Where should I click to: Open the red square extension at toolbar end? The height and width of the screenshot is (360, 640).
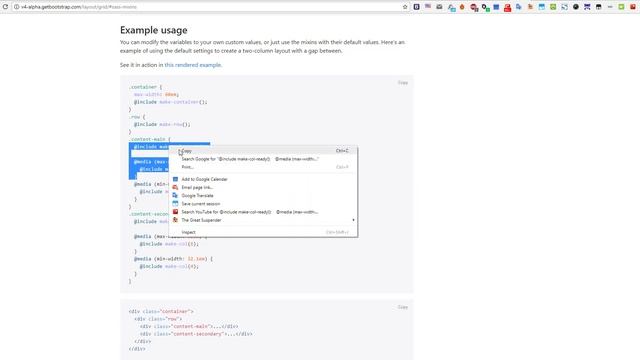(633, 7)
